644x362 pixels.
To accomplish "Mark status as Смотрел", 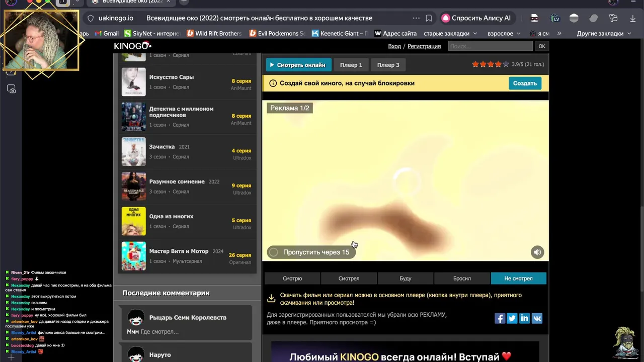I will (349, 279).
